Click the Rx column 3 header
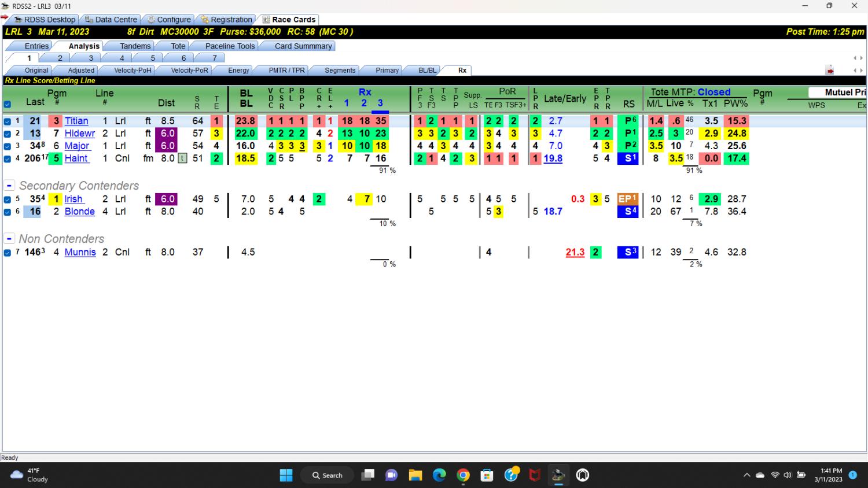 click(380, 103)
